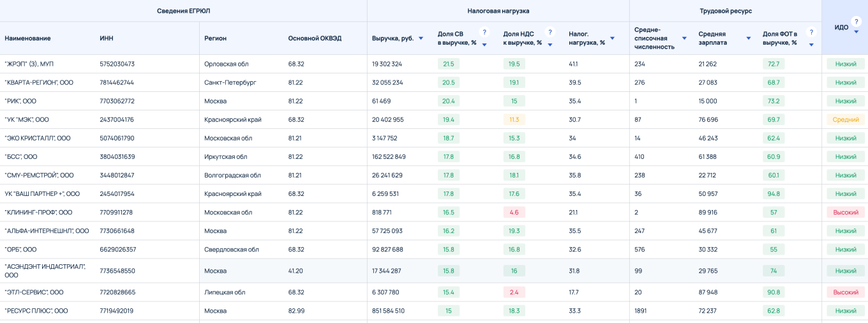Open help tooltip for Доля НДС к выручке
Viewport: 868px width, 323px height.
point(550,33)
